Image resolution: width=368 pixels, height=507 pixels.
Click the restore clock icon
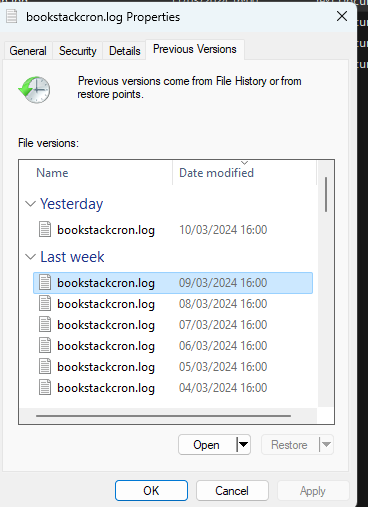pyautogui.click(x=34, y=89)
